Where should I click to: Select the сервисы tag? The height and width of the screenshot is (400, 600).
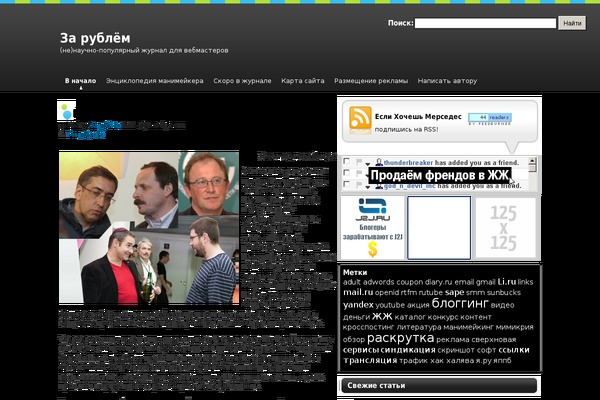coord(361,350)
